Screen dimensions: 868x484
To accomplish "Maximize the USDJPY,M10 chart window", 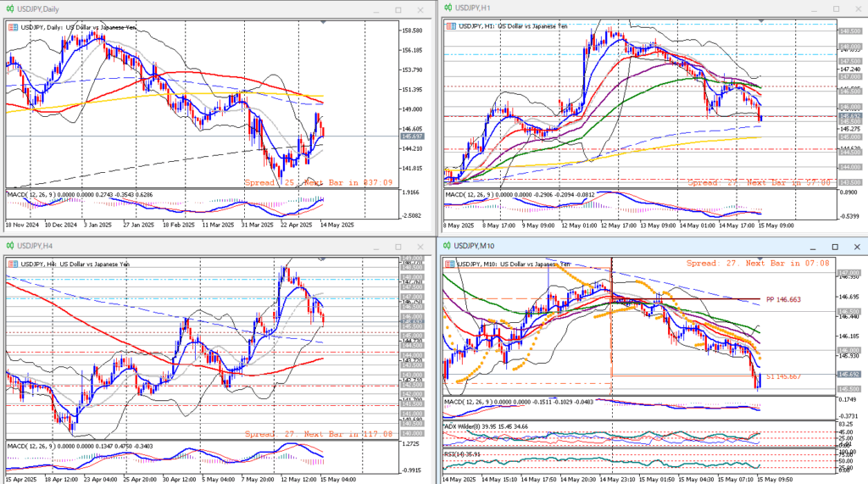I will tap(835, 247).
